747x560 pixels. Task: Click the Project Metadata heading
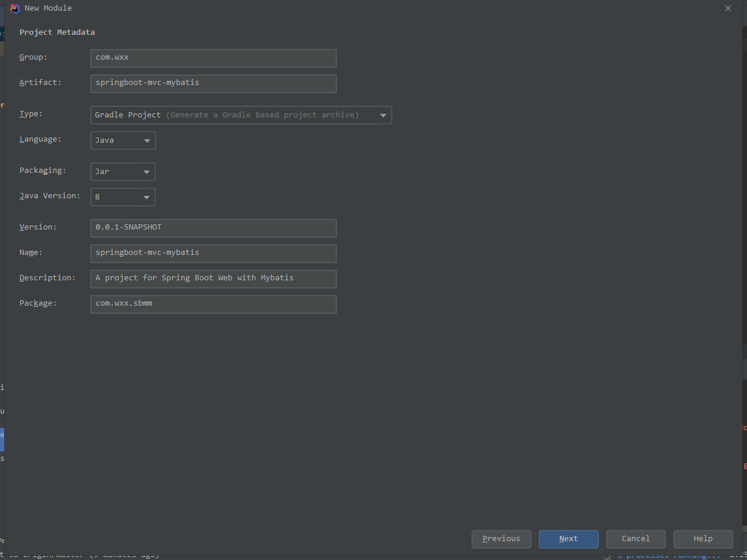[57, 32]
